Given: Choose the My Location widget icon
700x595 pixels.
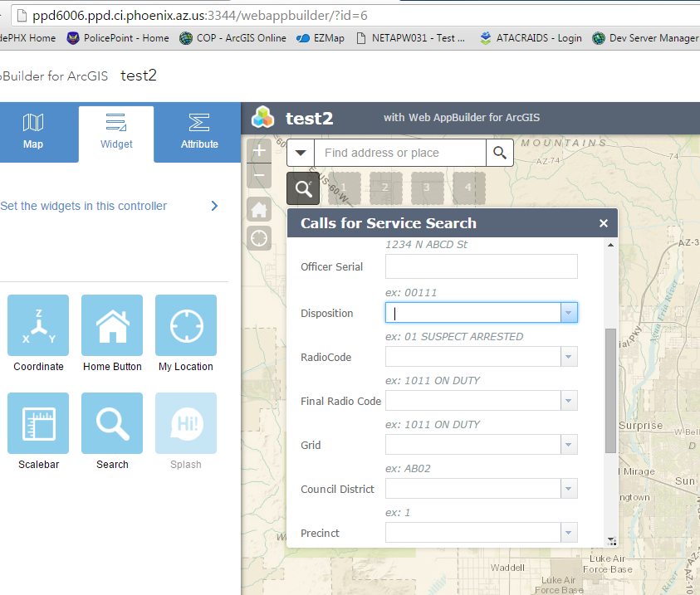Looking at the screenshot, I should click(186, 325).
